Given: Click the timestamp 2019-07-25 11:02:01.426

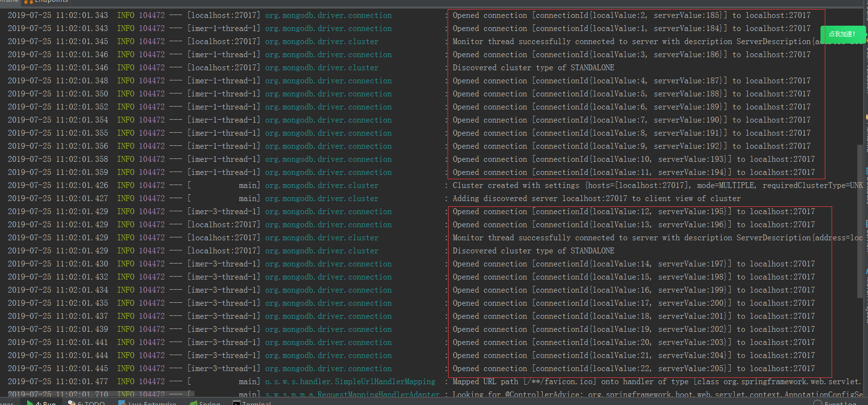Looking at the screenshot, I should tap(58, 186).
